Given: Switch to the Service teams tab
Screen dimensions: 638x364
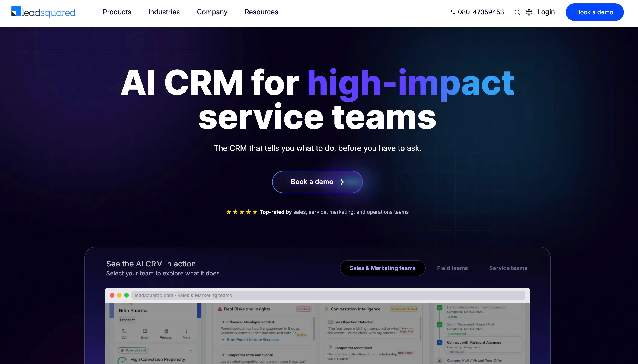Looking at the screenshot, I should click(x=508, y=268).
